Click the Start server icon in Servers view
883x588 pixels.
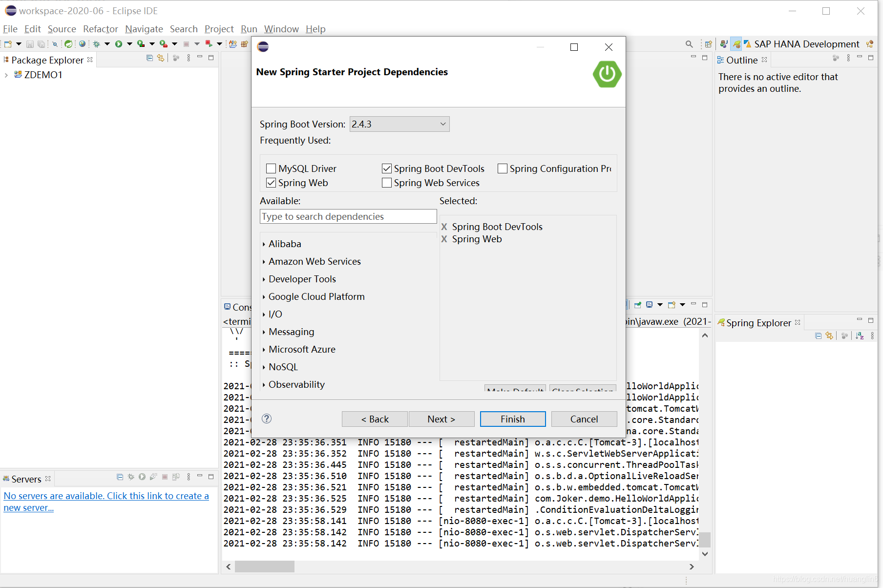pyautogui.click(x=142, y=477)
